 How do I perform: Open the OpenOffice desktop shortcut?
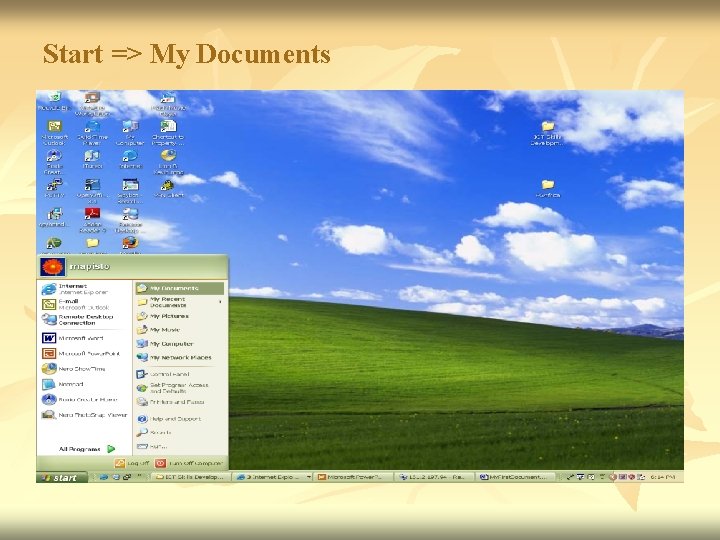pyautogui.click(x=92, y=190)
